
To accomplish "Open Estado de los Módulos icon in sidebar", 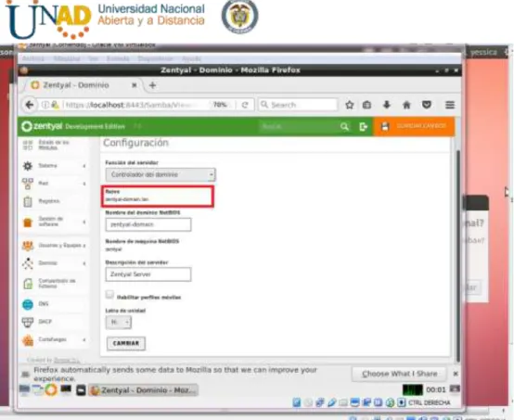I will [28, 145].
